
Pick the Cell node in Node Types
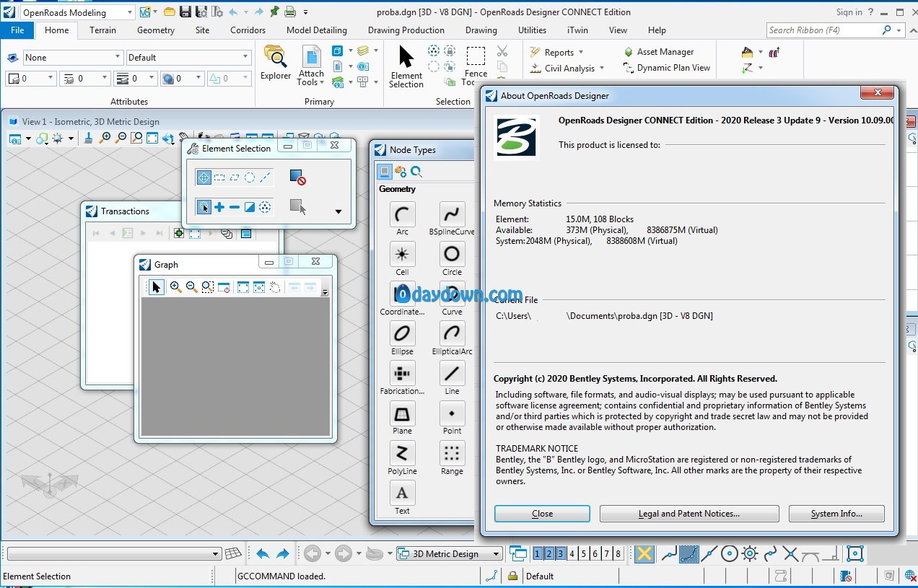(x=402, y=254)
